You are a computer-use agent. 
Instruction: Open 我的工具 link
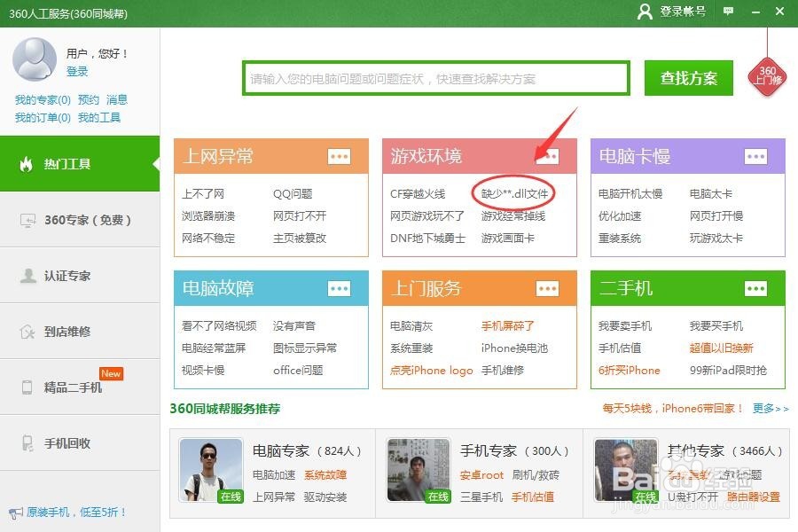[99, 118]
